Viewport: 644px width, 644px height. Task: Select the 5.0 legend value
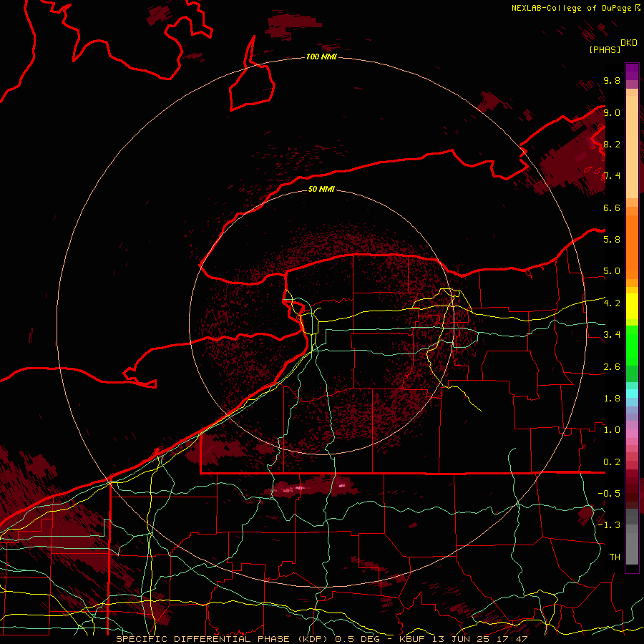612,271
